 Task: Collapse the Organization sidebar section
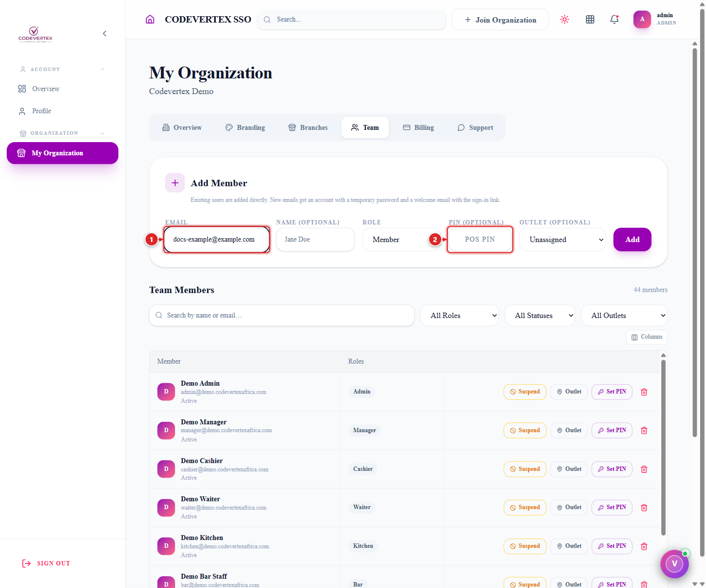click(102, 133)
